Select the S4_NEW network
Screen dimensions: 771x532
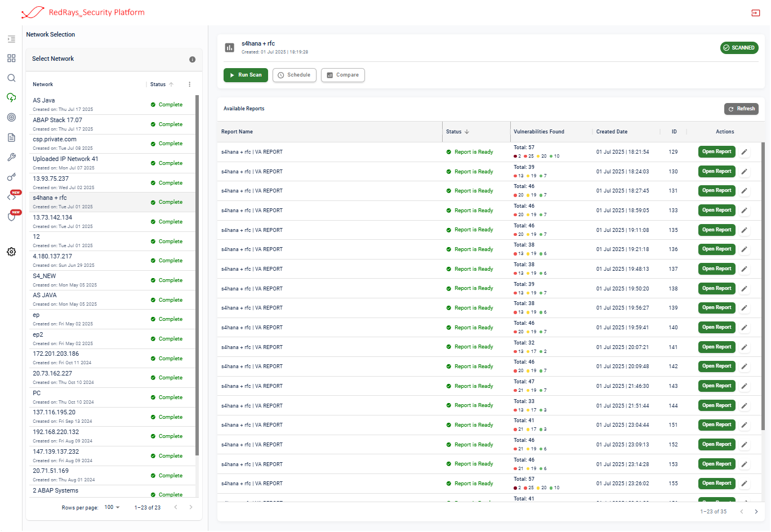(112, 280)
